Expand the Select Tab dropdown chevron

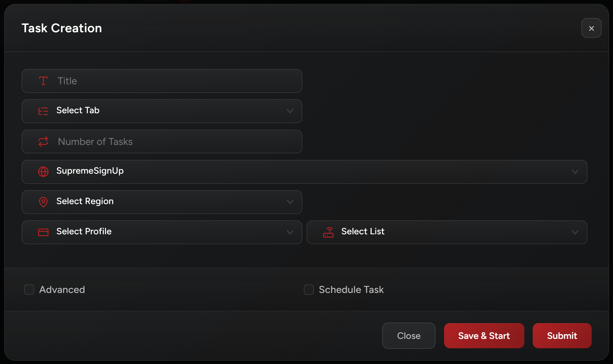click(290, 111)
